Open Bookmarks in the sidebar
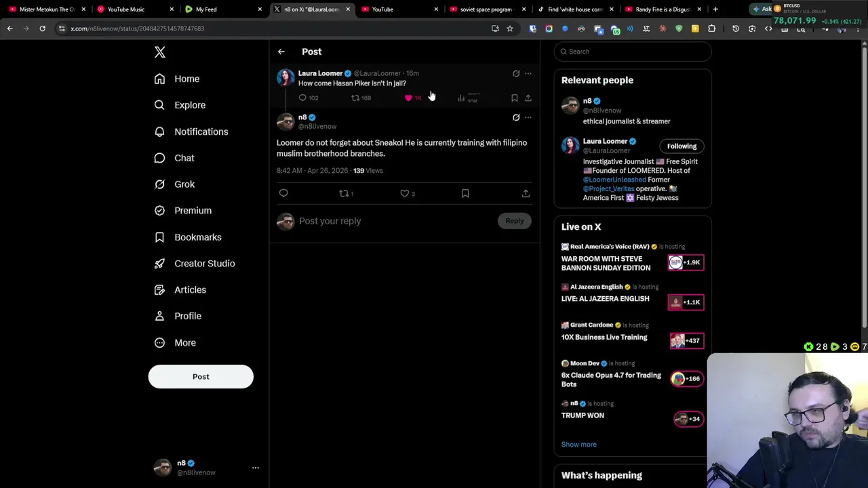Screen dimensions: 868x488 pyautogui.click(x=188, y=237)
